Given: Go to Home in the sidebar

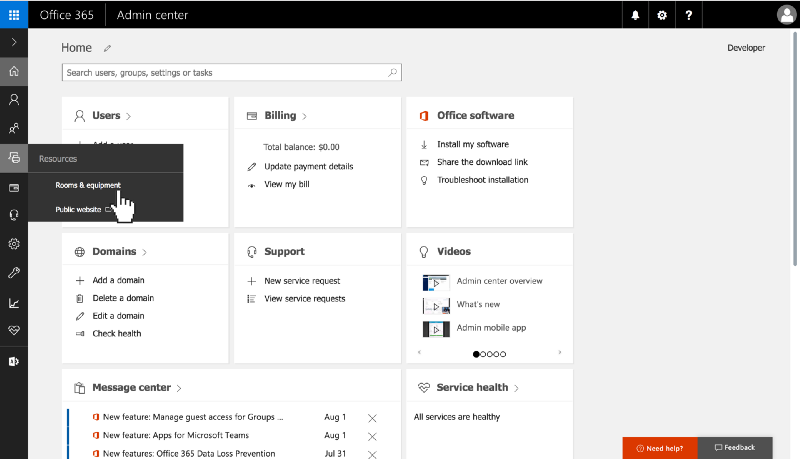Looking at the screenshot, I should [x=14, y=71].
